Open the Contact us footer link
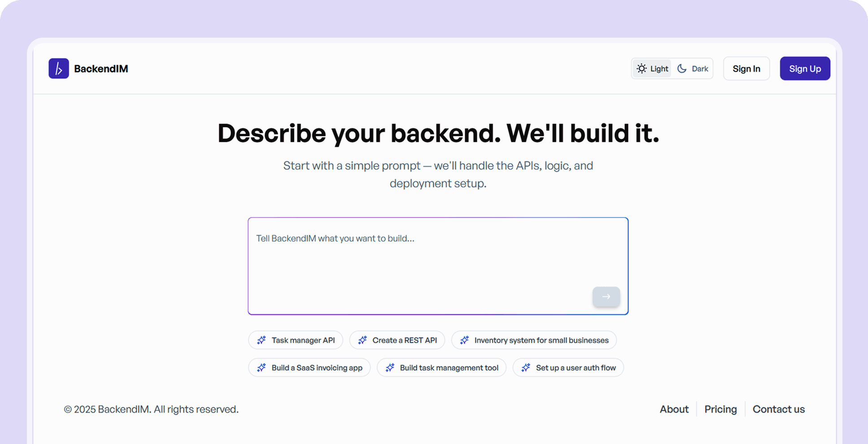Screen dimensions: 868x444 tap(779, 409)
